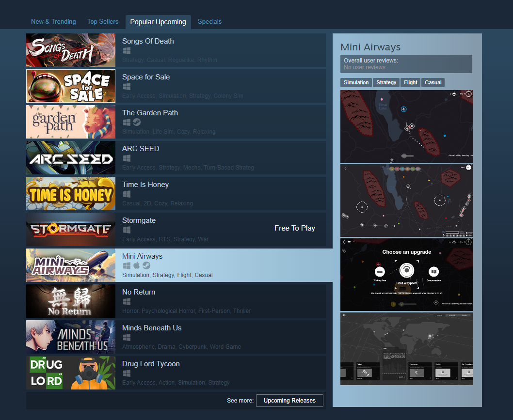Click the Windows icon under Songs Of Death
Viewport: 513px width, 420px height.
[x=127, y=50]
